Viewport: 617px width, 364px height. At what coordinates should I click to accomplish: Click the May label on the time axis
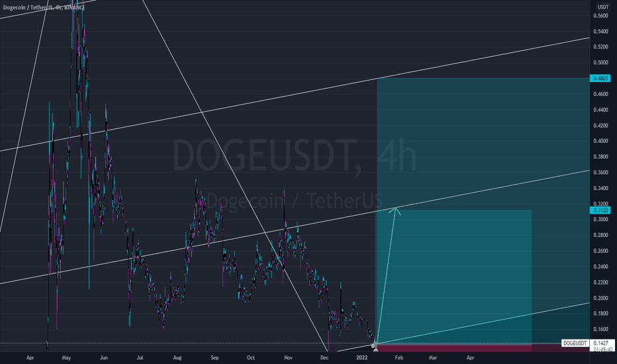click(x=66, y=357)
